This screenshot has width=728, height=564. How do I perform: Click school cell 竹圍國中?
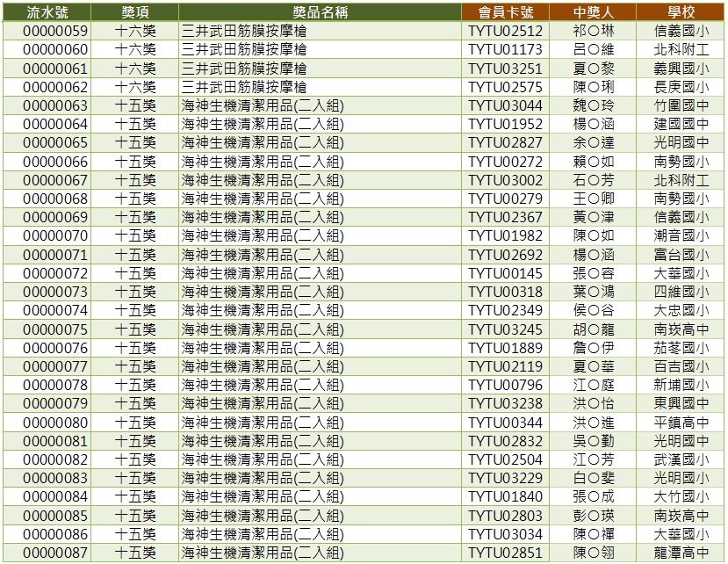[x=681, y=106]
